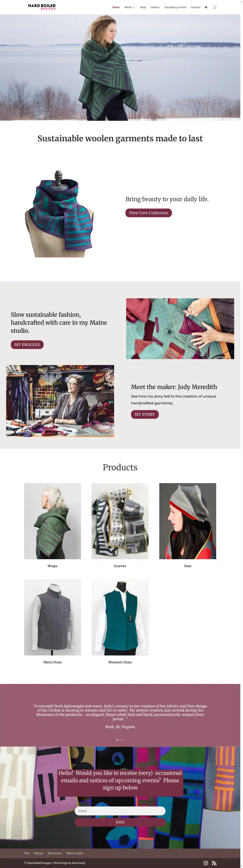This screenshot has width=243, height=868.
Task: Go to the Gallery page
Action: (x=155, y=7)
